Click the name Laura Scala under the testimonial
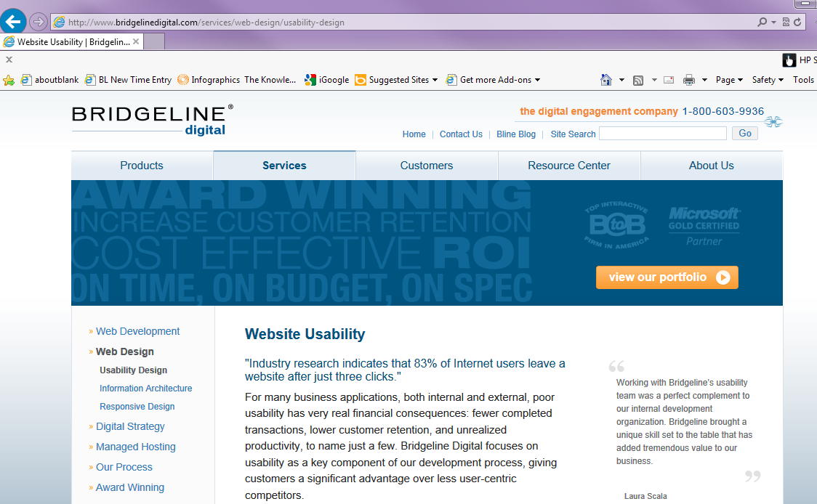Image resolution: width=817 pixels, height=504 pixels. click(x=645, y=496)
